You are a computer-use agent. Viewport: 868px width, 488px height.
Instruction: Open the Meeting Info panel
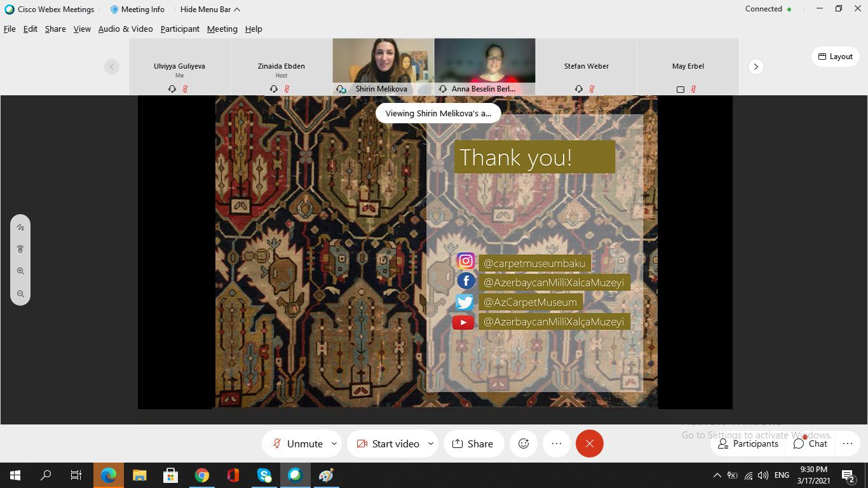click(137, 10)
